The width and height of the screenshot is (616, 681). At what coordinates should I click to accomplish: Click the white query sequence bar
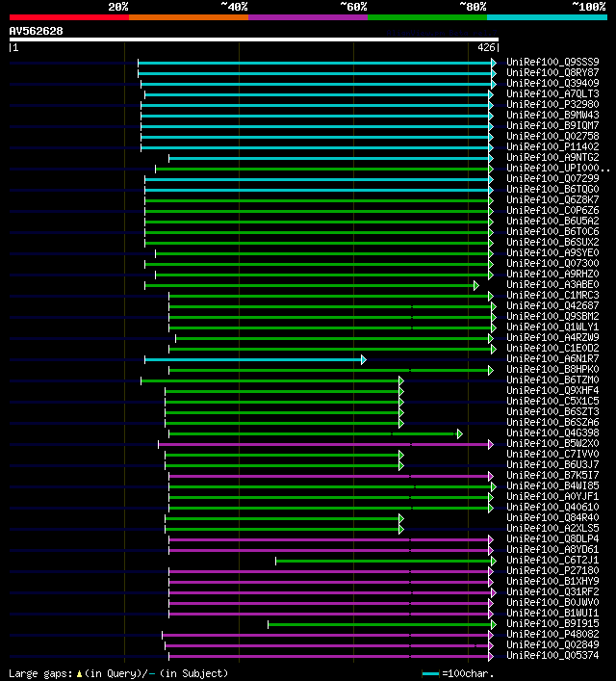254,39
